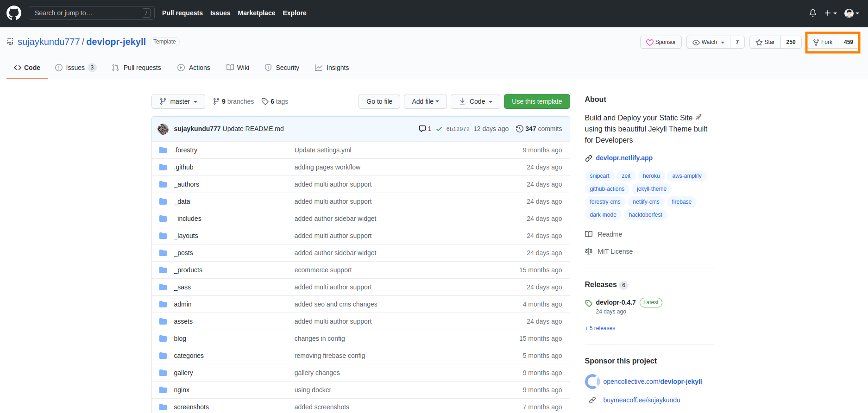Click the _products folder icon
Image resolution: width=868 pixels, height=413 pixels.
pyautogui.click(x=163, y=270)
